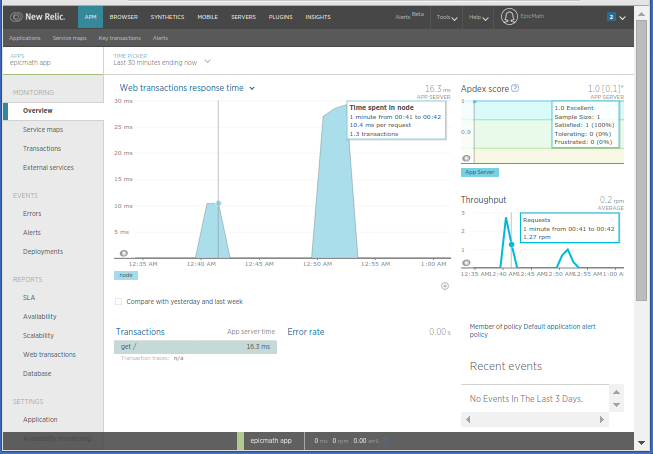Screen dimensions: 653x454
Task: Switch to the SERVERS tab
Action: click(244, 17)
